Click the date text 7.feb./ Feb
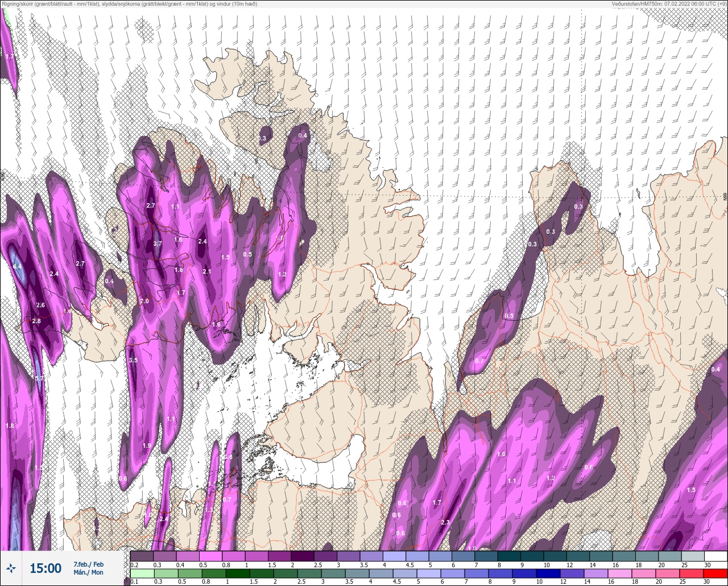728x586 pixels. click(89, 564)
